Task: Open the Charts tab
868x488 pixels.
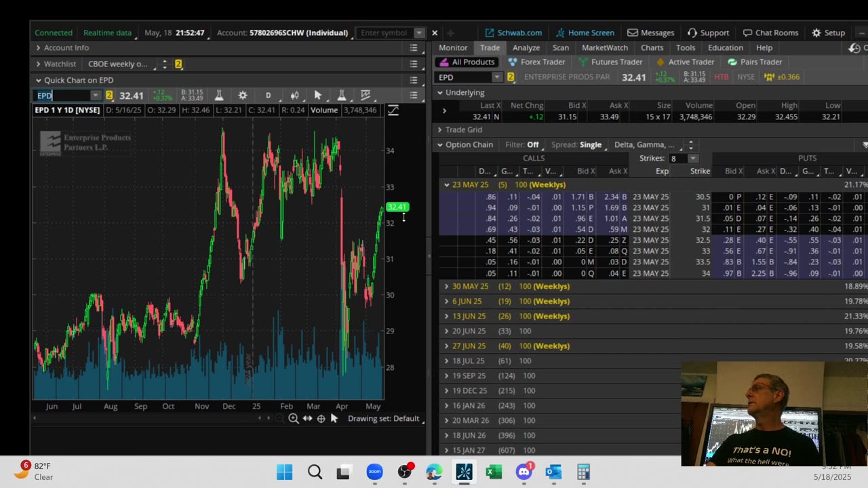Action: 652,47
